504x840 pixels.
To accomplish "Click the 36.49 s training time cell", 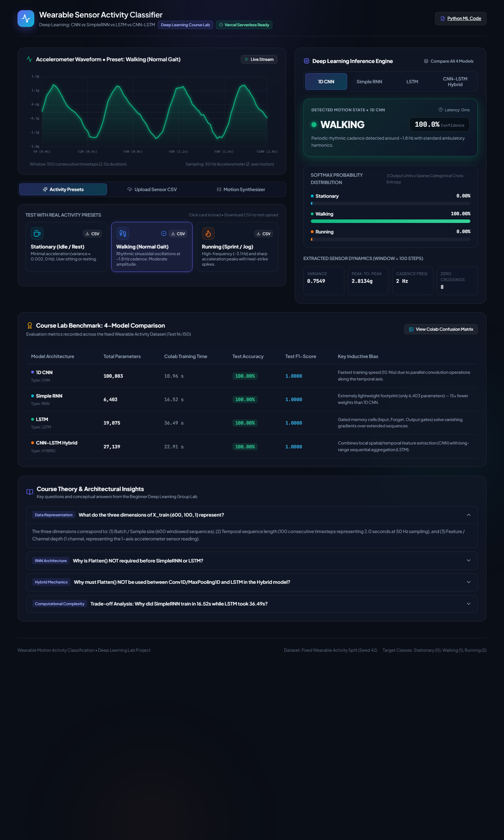I will click(x=174, y=423).
